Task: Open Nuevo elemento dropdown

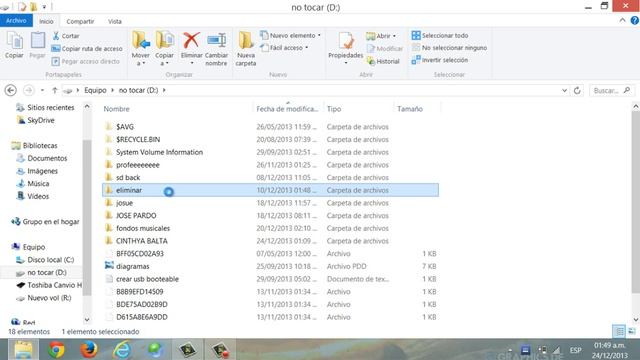Action: (291, 36)
